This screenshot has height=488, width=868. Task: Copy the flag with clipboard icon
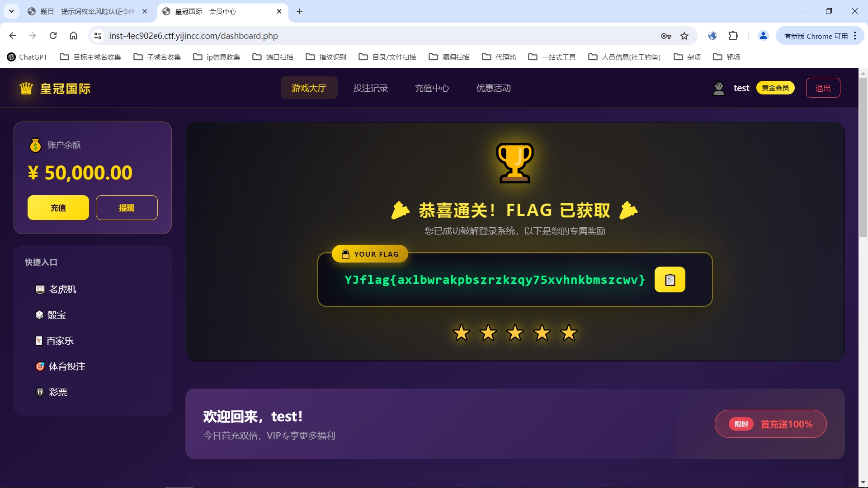pos(670,280)
